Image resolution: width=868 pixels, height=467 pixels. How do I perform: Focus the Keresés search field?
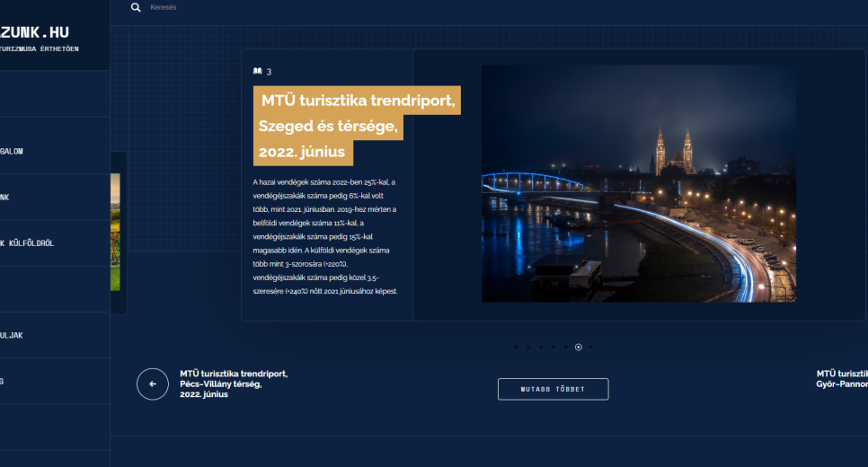270,7
